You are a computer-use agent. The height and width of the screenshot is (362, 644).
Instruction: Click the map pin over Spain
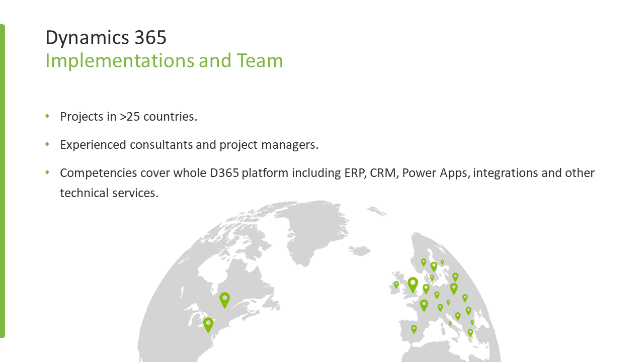pyautogui.click(x=414, y=329)
